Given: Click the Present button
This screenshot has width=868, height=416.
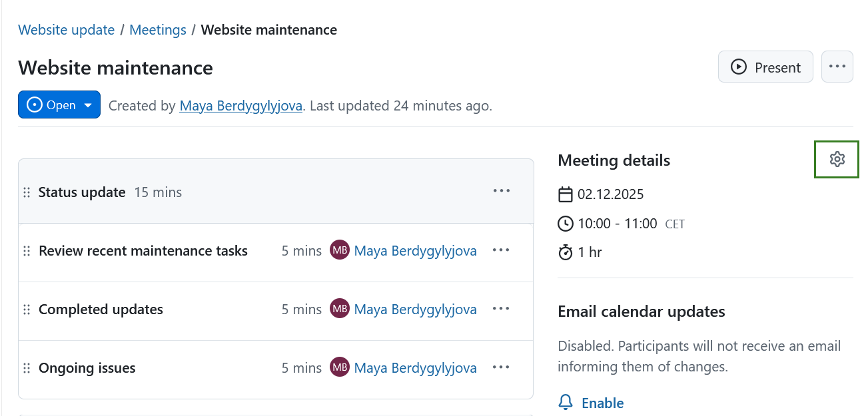Looking at the screenshot, I should (x=765, y=67).
